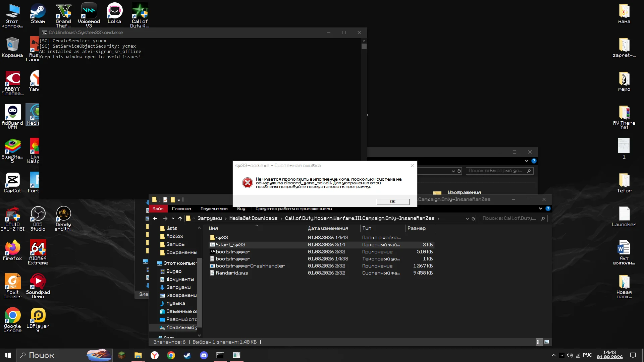Switch to the Вид ribbon tab
The image size is (644, 362).
[x=241, y=209]
